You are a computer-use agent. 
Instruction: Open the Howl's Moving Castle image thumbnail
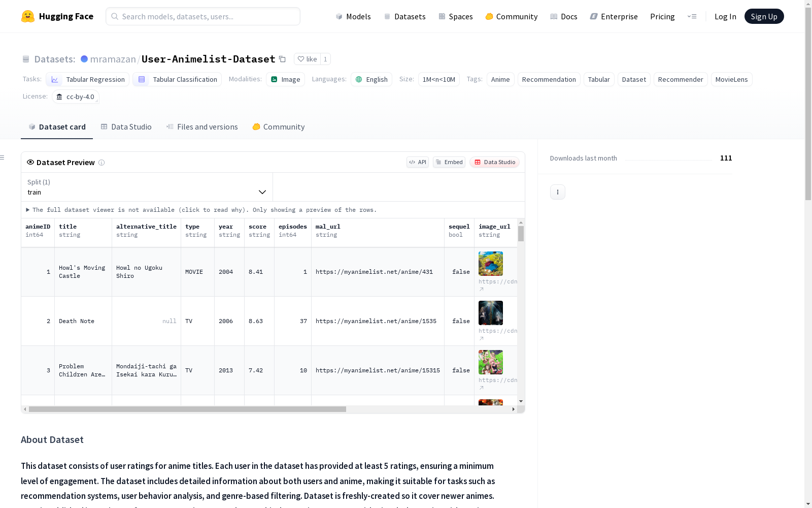click(x=491, y=264)
